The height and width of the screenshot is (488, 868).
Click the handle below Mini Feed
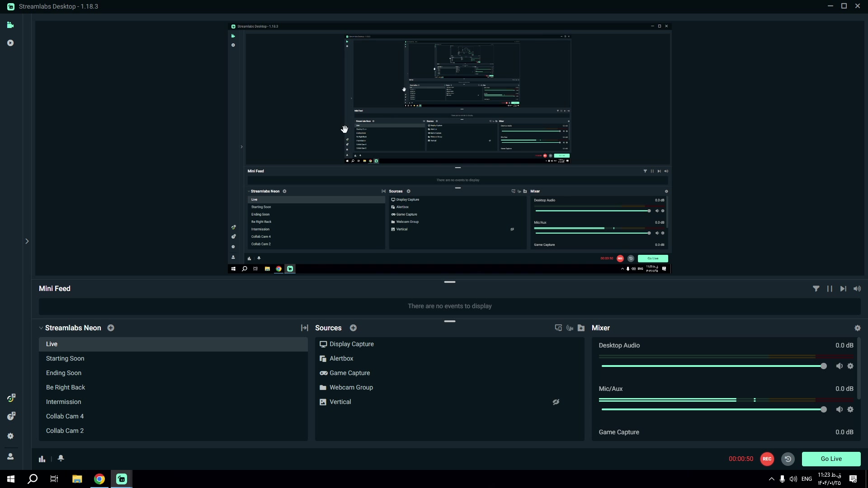pyautogui.click(x=450, y=321)
